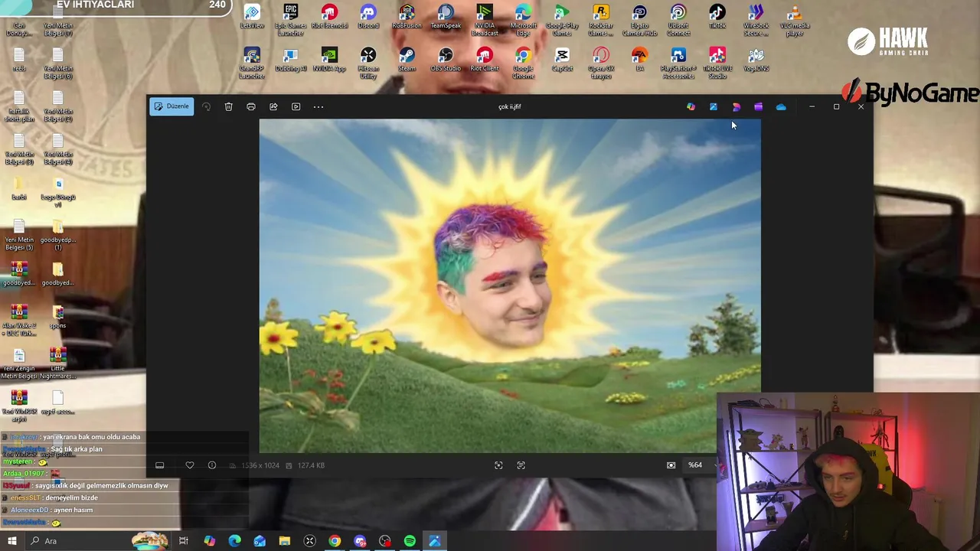980x551 pixels.
Task: Click the Düzenle edit button in Photos
Action: (x=171, y=106)
